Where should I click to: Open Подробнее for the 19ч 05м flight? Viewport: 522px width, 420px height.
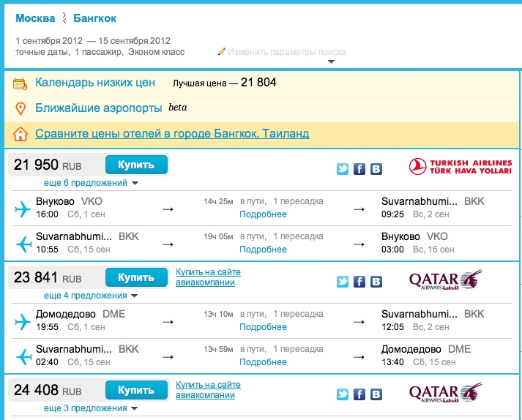(x=263, y=250)
